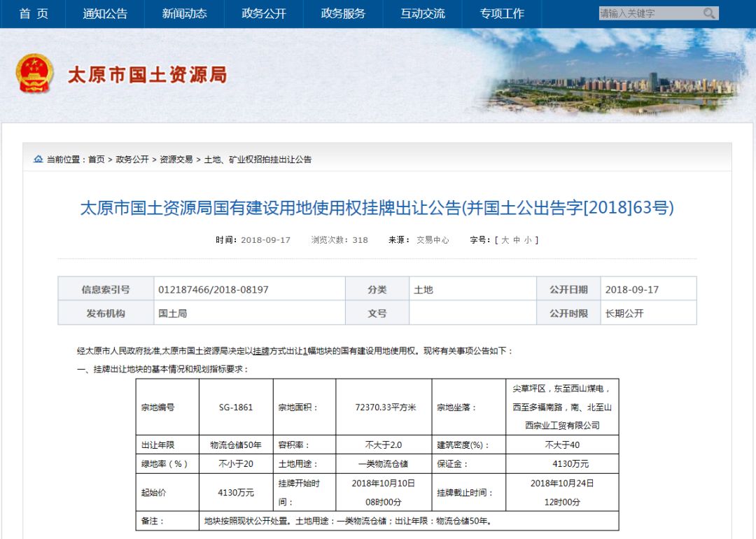Image resolution: width=756 pixels, height=539 pixels.
Task: Select the 长期公开 cell value
Action: (x=624, y=314)
